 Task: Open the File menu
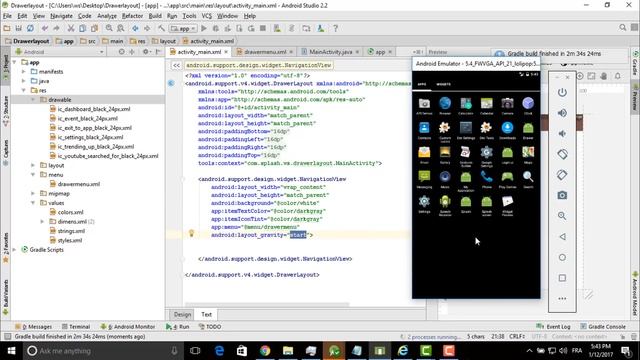pos(7,16)
